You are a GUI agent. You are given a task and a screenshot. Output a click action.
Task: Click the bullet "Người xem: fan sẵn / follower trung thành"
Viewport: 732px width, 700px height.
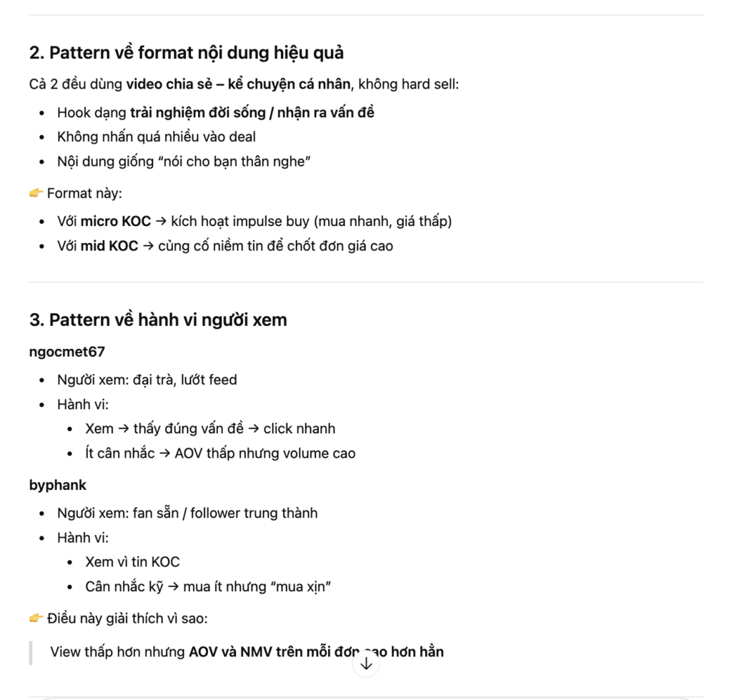click(x=187, y=513)
